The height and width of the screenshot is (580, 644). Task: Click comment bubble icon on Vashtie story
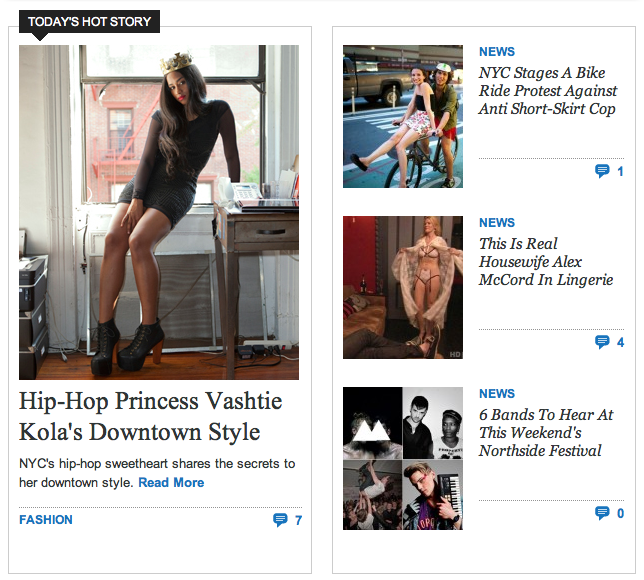tap(280, 520)
